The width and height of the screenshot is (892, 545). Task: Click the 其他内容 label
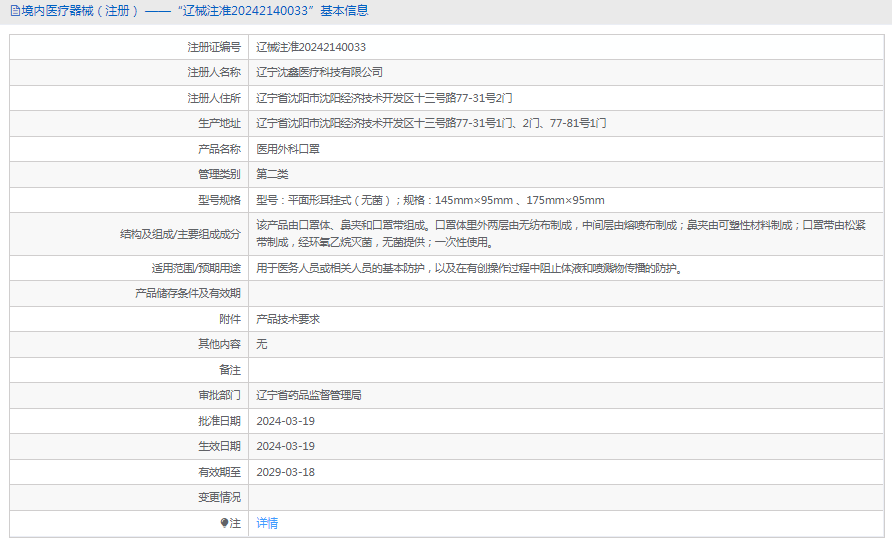[x=219, y=344]
